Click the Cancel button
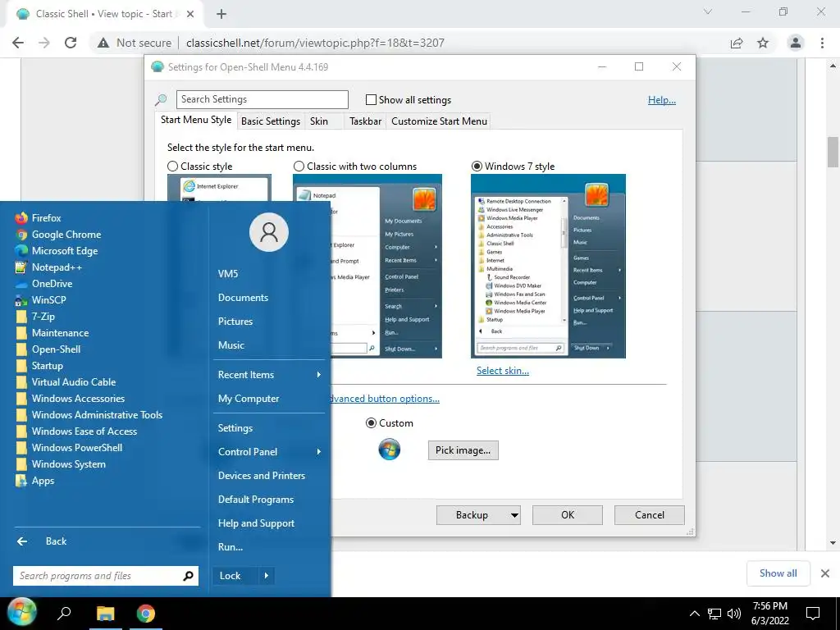840x630 pixels. [x=650, y=515]
